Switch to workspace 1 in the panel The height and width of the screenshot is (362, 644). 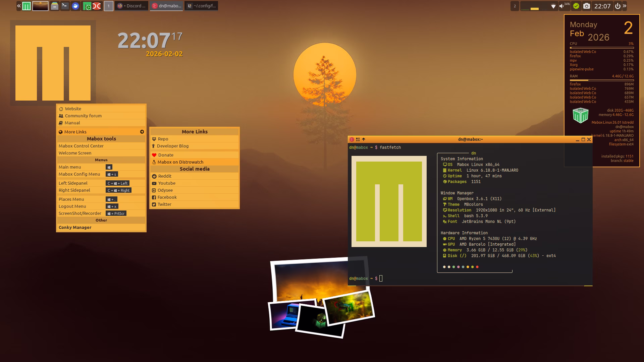click(x=108, y=6)
